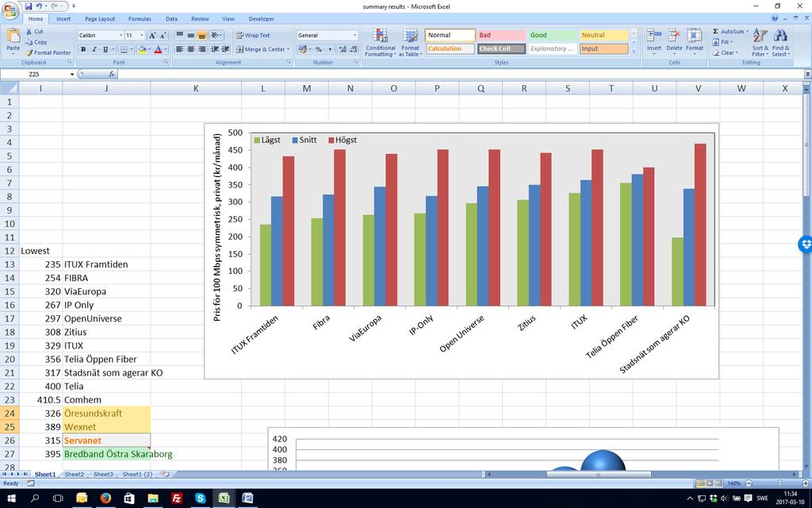Paste clipboard contents
The height and width of the screenshot is (508, 812).
tap(13, 41)
